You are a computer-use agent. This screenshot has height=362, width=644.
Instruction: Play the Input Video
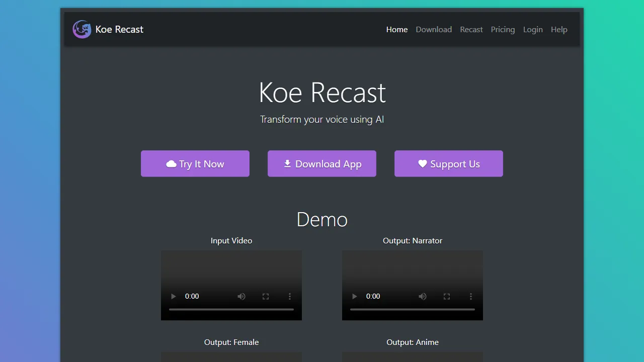pyautogui.click(x=173, y=296)
